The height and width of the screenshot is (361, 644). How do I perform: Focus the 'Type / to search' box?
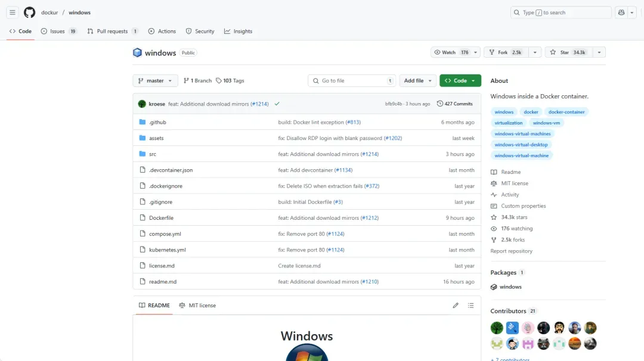click(x=561, y=13)
